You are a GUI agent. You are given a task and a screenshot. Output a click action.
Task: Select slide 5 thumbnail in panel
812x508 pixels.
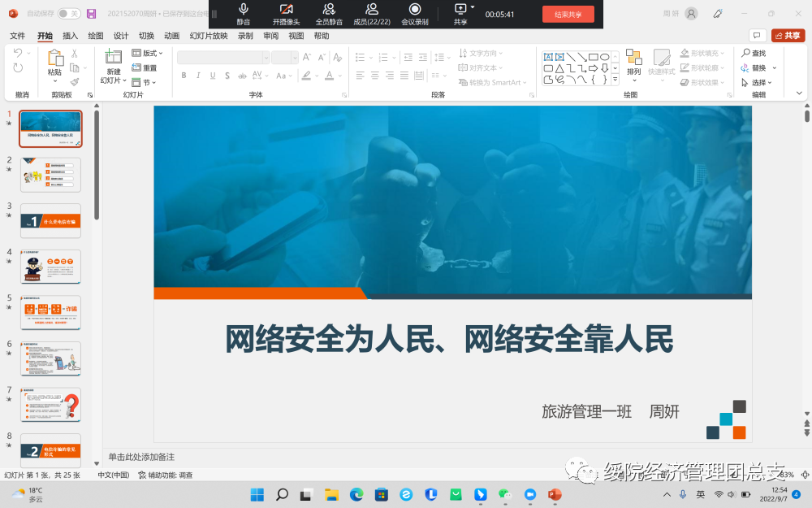tap(50, 313)
